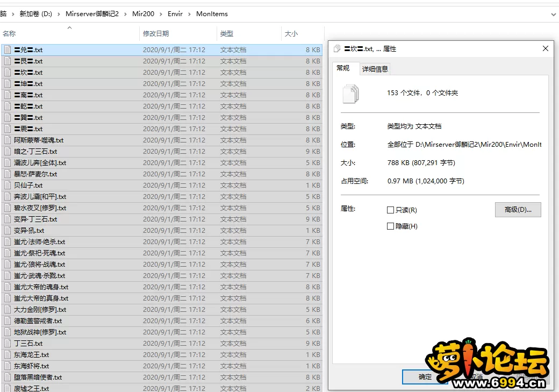Screen dimensions: 559x392
Task: Click MonItems in the breadcrumb path
Action: 212,14
